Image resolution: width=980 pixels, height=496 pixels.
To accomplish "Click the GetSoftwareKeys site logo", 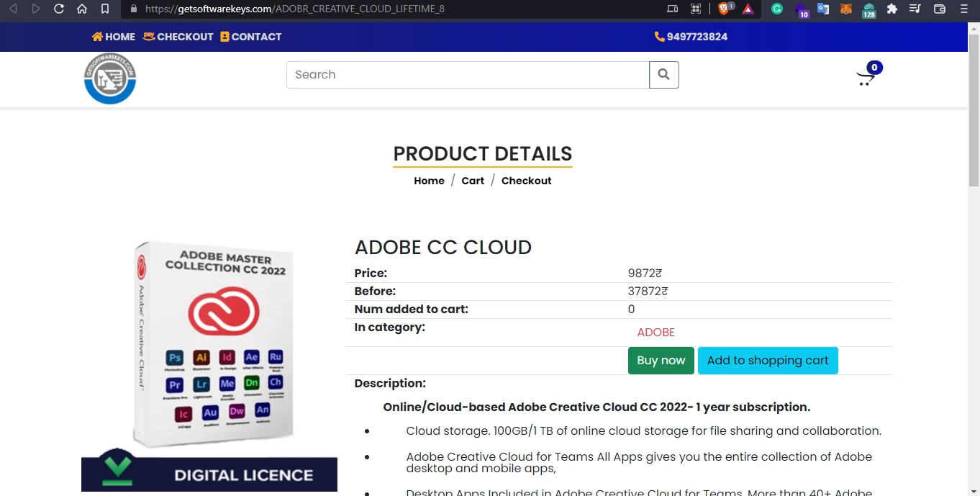I will (110, 78).
